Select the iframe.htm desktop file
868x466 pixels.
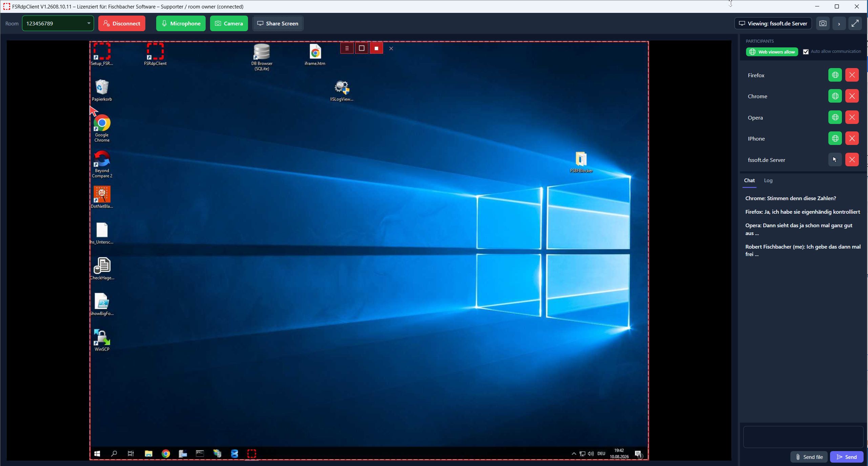click(x=315, y=54)
